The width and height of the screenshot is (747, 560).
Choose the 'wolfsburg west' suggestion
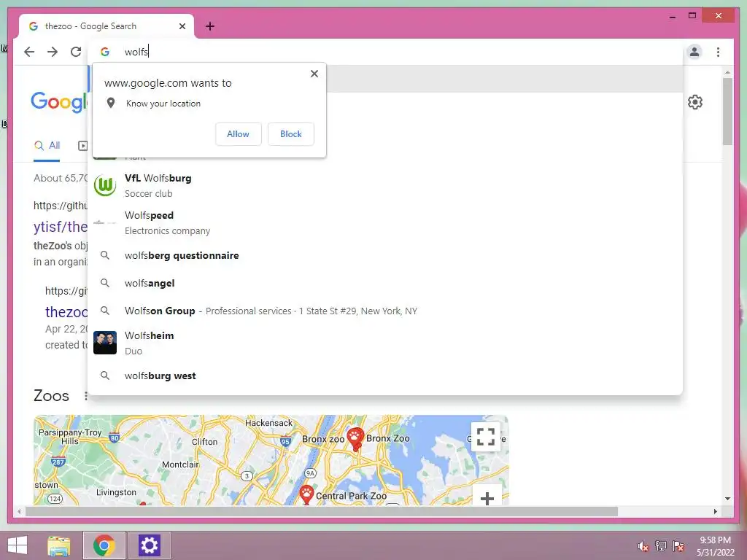click(385, 376)
